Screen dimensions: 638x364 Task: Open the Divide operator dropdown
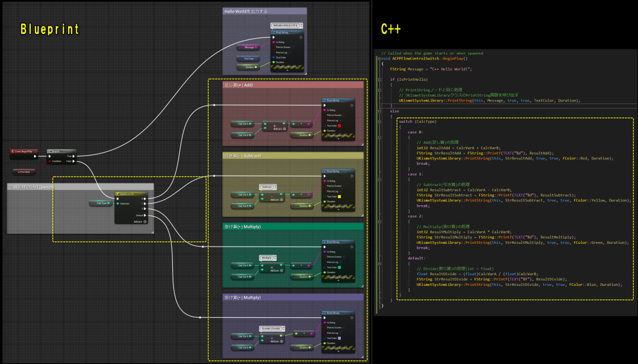(x=272, y=328)
